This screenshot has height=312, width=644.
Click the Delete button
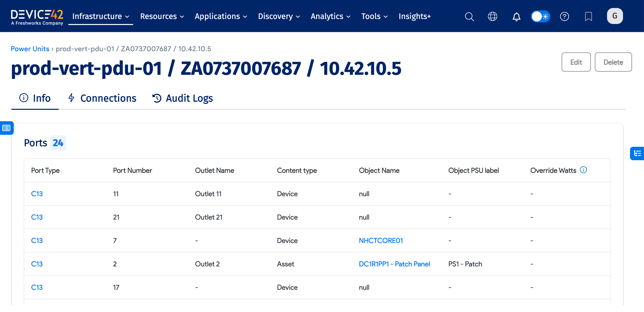[613, 62]
